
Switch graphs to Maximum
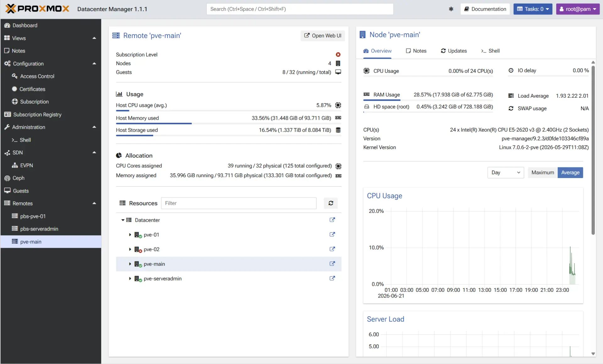[542, 173]
